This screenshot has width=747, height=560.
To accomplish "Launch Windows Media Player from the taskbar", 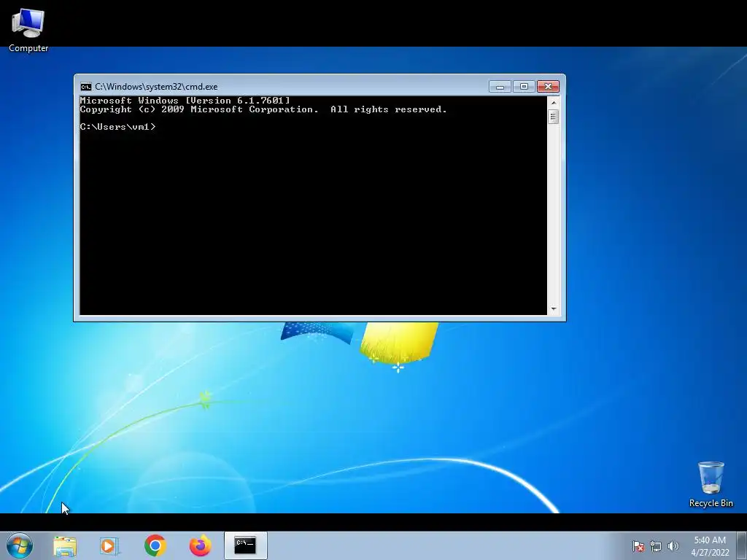I will tap(109, 545).
